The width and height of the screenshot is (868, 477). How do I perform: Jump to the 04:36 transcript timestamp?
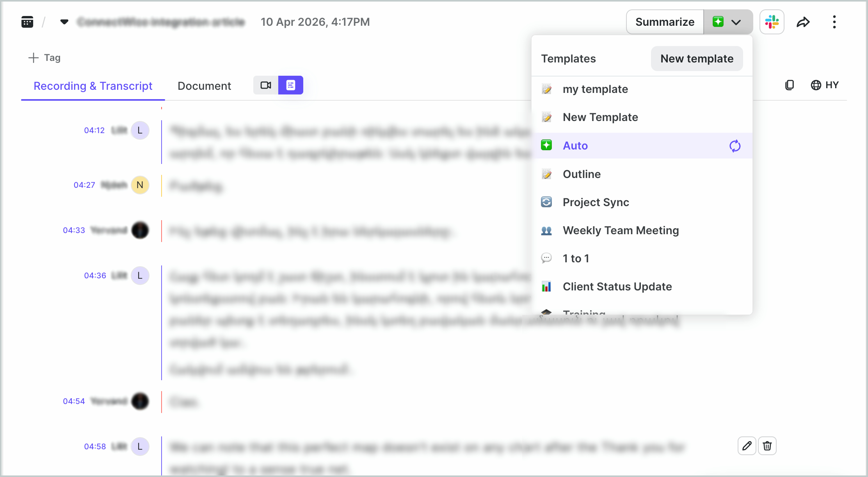click(95, 276)
